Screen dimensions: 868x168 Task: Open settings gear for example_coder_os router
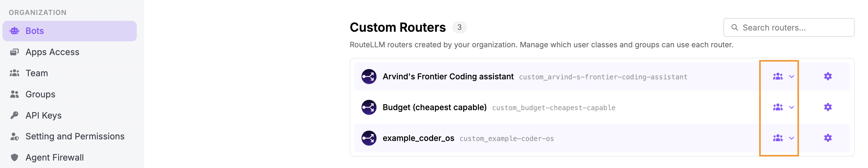pos(828,138)
